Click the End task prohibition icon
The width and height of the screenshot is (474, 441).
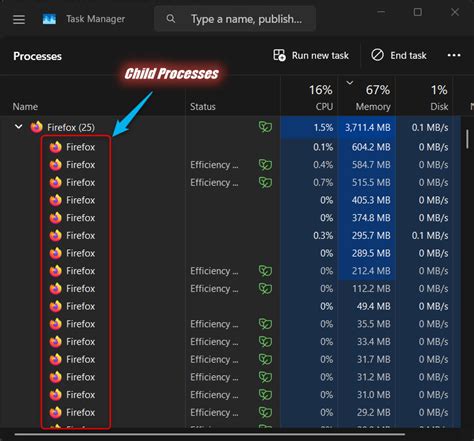pos(377,55)
